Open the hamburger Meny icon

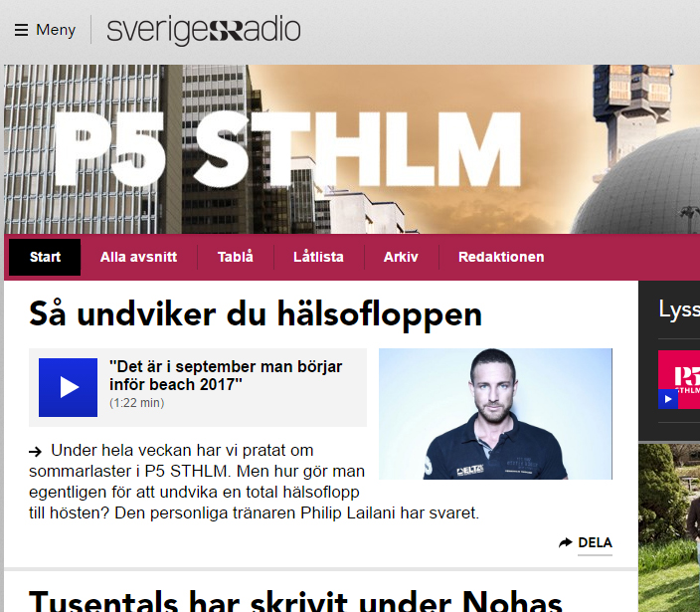pos(21,30)
